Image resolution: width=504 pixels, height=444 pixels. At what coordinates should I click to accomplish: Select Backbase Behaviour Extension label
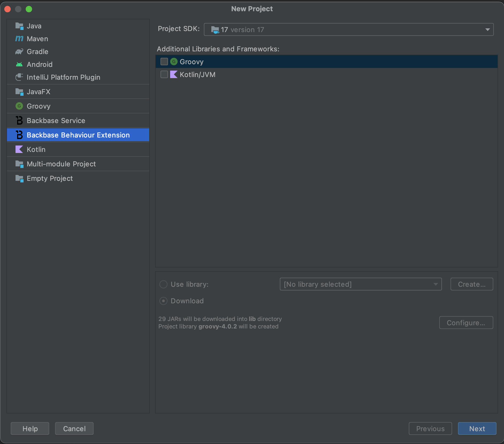tap(78, 135)
